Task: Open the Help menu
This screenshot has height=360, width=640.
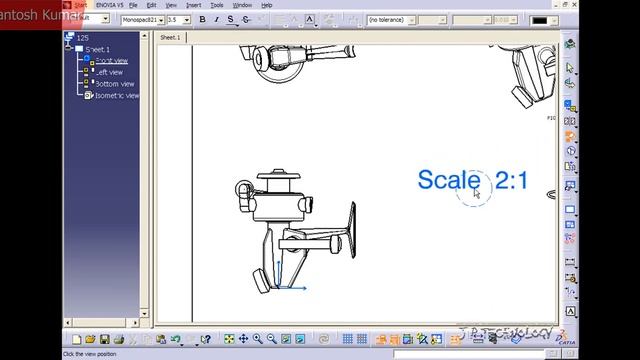Action: (x=267, y=5)
